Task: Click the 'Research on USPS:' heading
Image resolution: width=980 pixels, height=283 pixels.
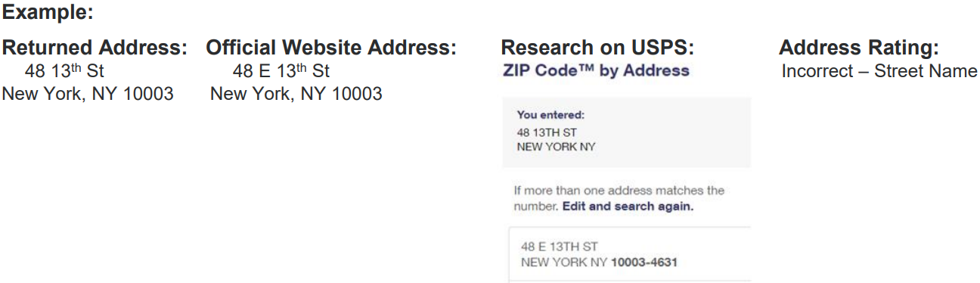Action: click(597, 48)
